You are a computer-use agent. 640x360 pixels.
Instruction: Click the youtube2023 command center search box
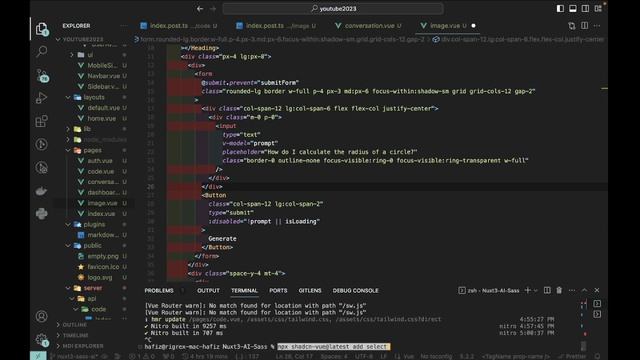tap(333, 9)
